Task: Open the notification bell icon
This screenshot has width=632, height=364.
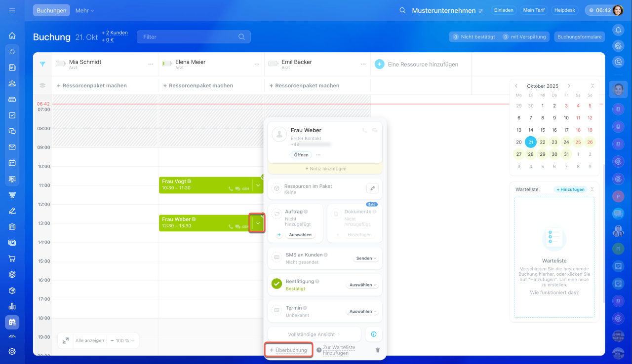Action: coord(618,30)
